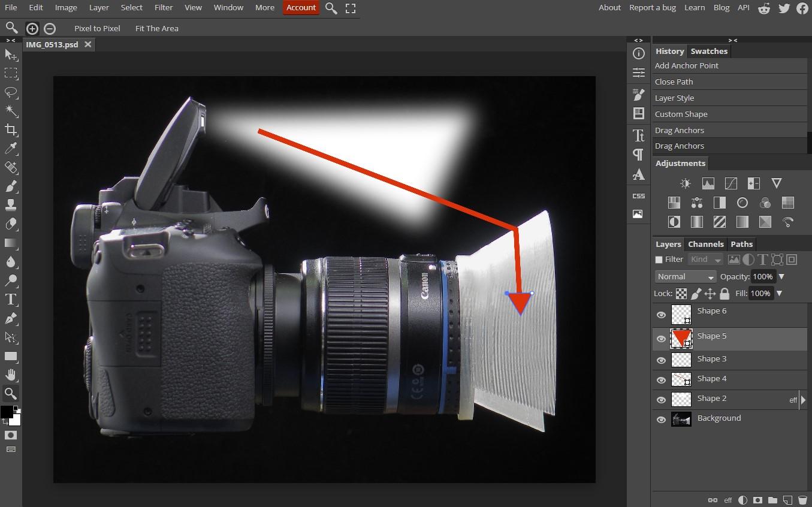Select the Spot Healing tool
Viewport: 812px width, 507px height.
(11, 167)
